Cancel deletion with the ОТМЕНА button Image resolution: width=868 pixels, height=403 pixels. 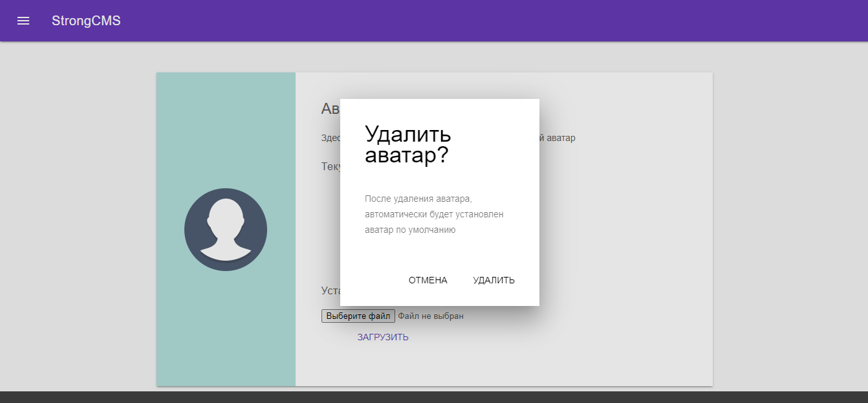[x=428, y=280]
